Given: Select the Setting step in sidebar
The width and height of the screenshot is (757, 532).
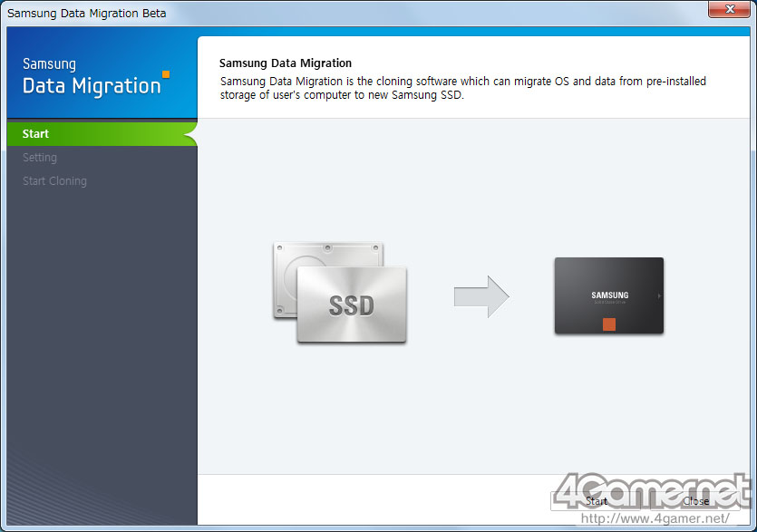Looking at the screenshot, I should tap(40, 158).
